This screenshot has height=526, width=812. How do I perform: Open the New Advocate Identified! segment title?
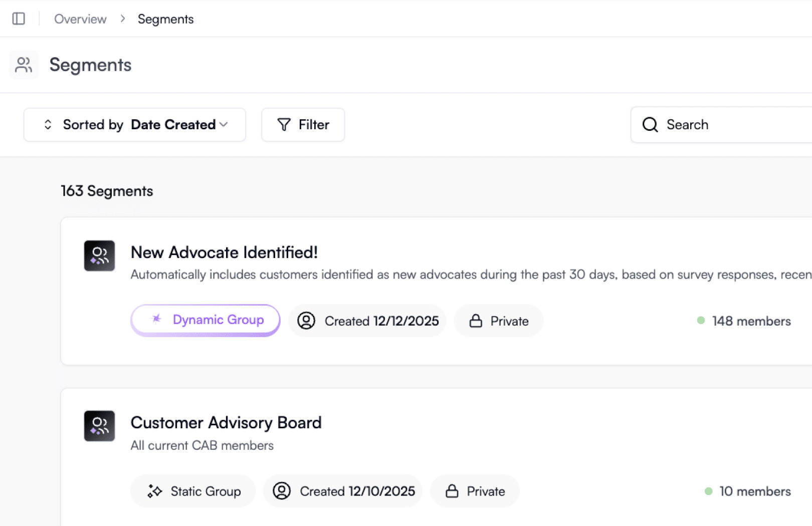click(x=224, y=252)
